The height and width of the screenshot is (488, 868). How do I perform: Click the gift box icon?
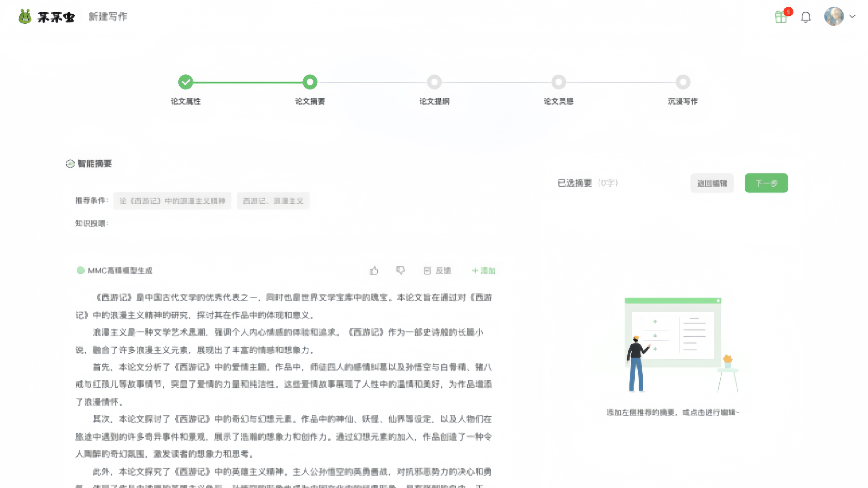coord(781,17)
